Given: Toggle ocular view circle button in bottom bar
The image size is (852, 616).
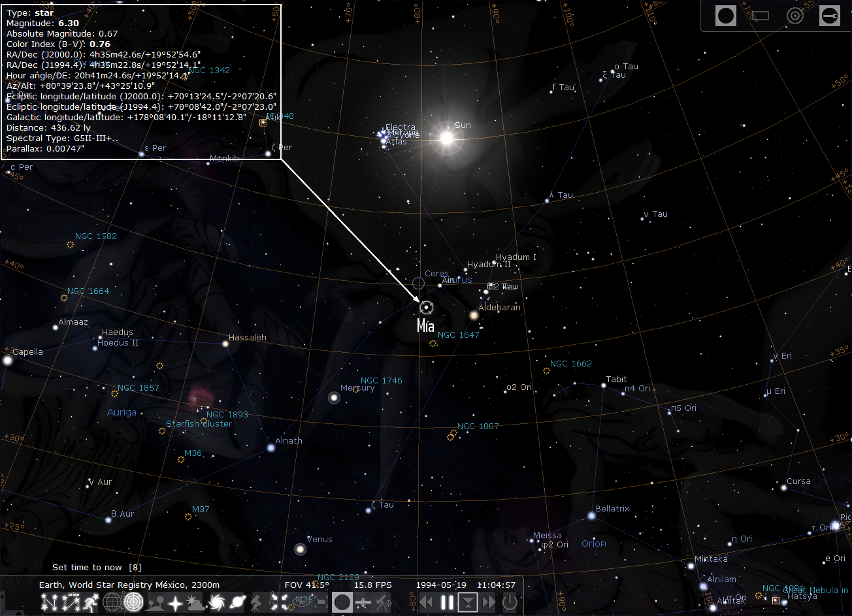Looking at the screenshot, I should pyautogui.click(x=342, y=602).
